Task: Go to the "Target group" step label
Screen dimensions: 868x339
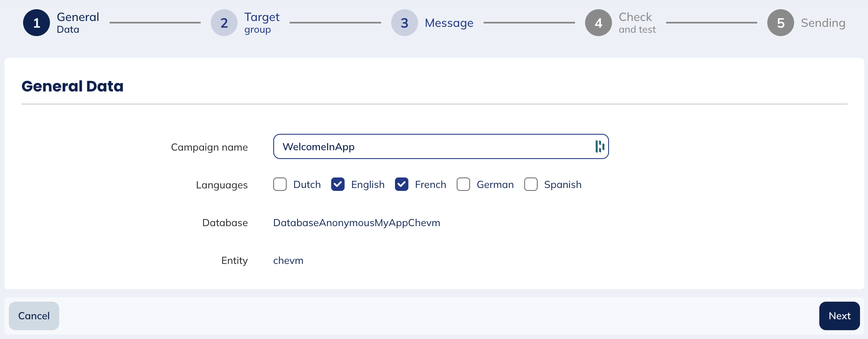Action: pyautogui.click(x=262, y=23)
